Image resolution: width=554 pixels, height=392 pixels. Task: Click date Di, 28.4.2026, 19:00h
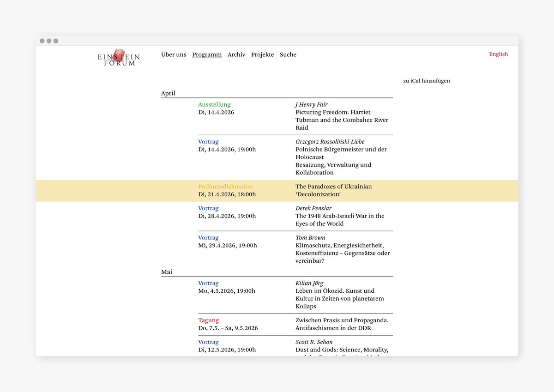(x=227, y=216)
